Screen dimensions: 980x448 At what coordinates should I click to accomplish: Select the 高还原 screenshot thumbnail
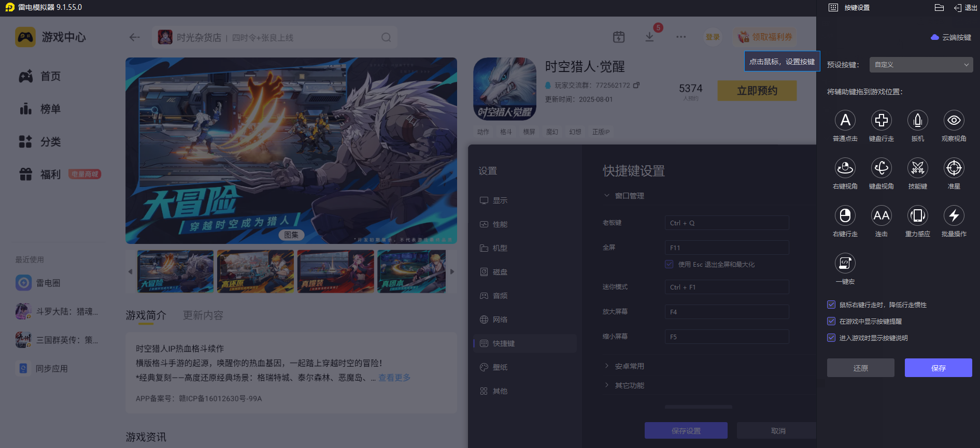[255, 271]
